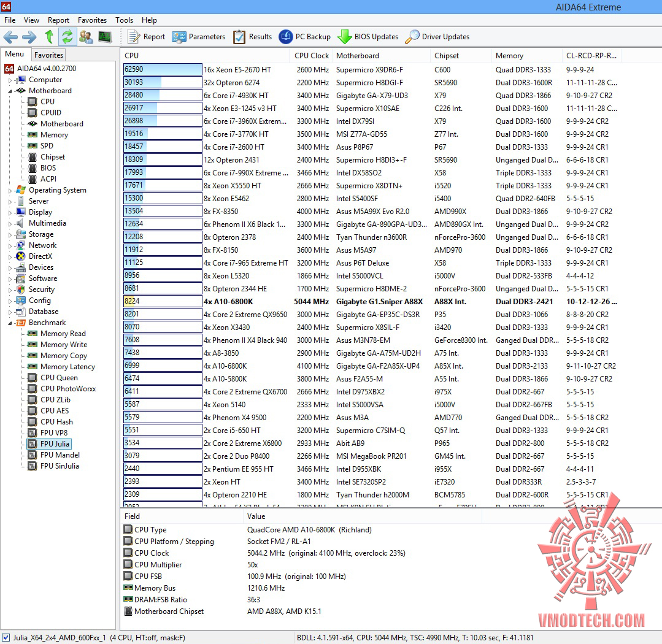Expand the Operating System node

(x=10, y=191)
